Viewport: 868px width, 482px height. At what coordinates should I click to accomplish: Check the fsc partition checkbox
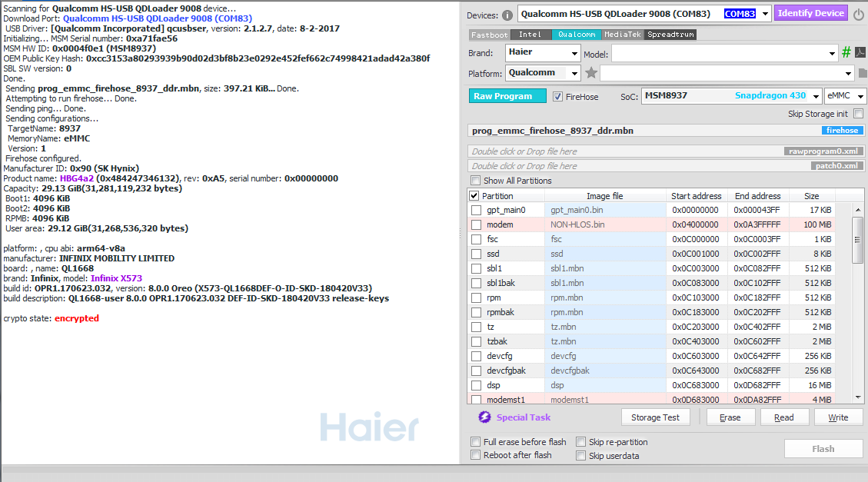click(x=476, y=240)
